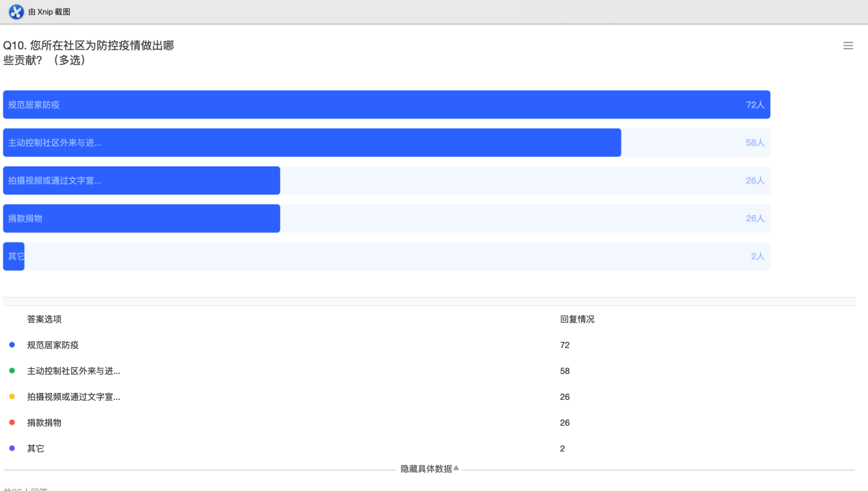The width and height of the screenshot is (868, 491).
Task: Click the purple legend dot for 其它
Action: point(12,449)
